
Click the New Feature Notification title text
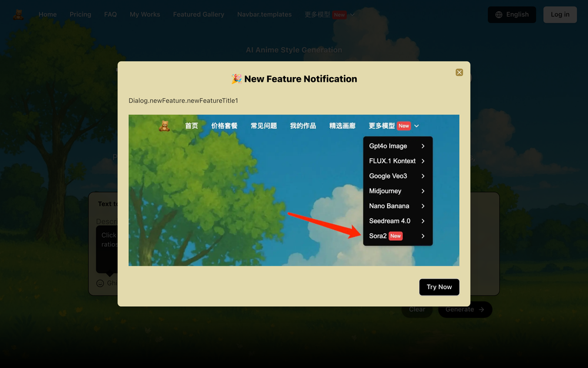300,79
